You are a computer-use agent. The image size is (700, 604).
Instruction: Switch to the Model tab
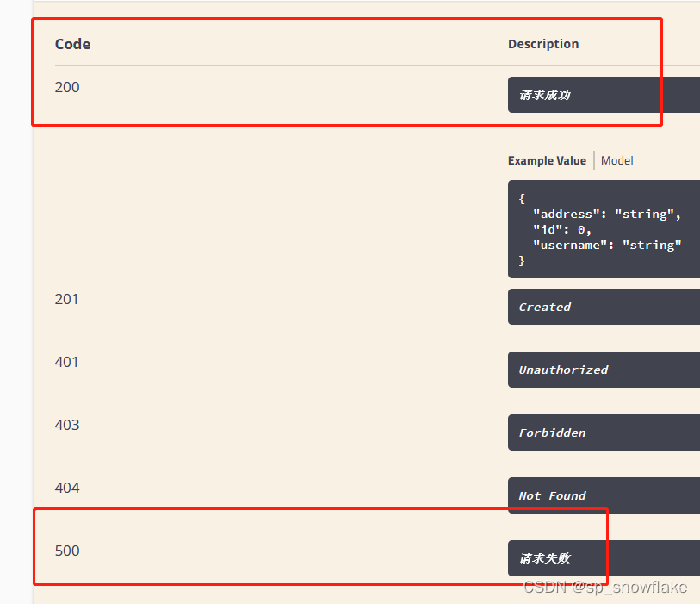point(616,160)
